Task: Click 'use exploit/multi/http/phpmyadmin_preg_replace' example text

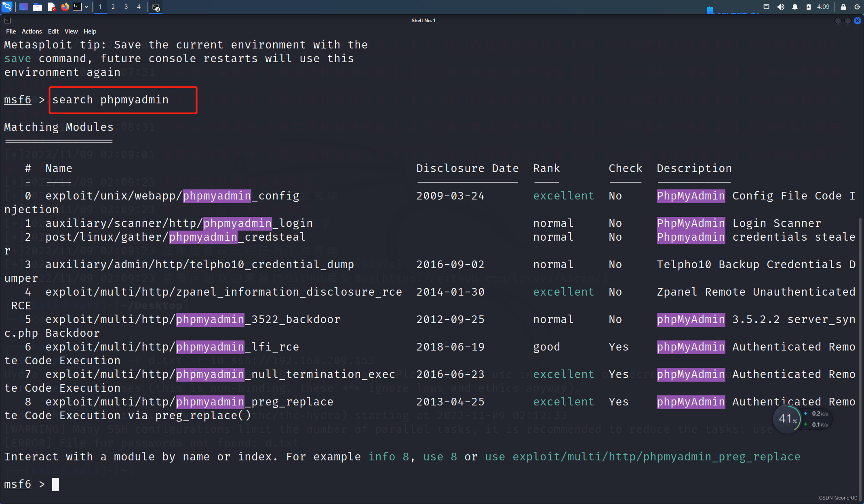Action: pyautogui.click(x=643, y=457)
